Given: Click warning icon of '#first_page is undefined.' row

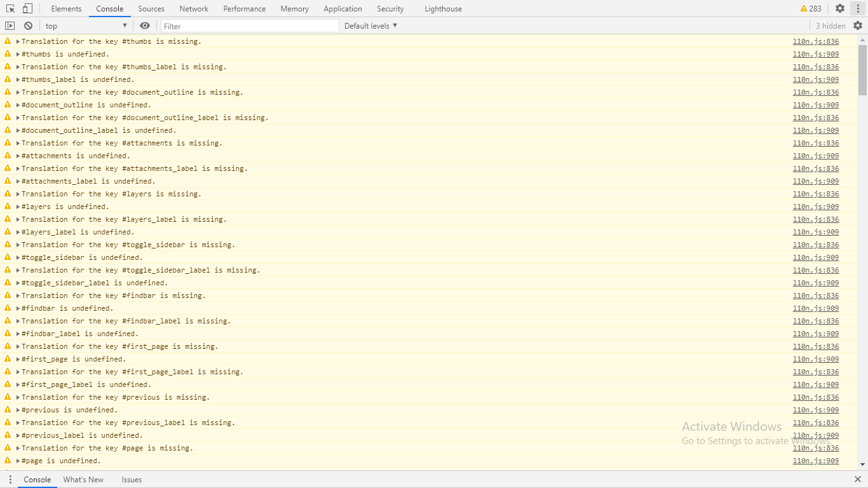Looking at the screenshot, I should 8,359.
